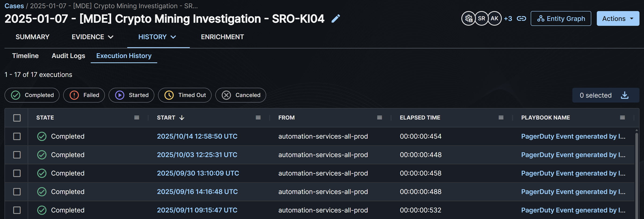Download selected executions with download icon
644x219 pixels.
[x=625, y=95]
